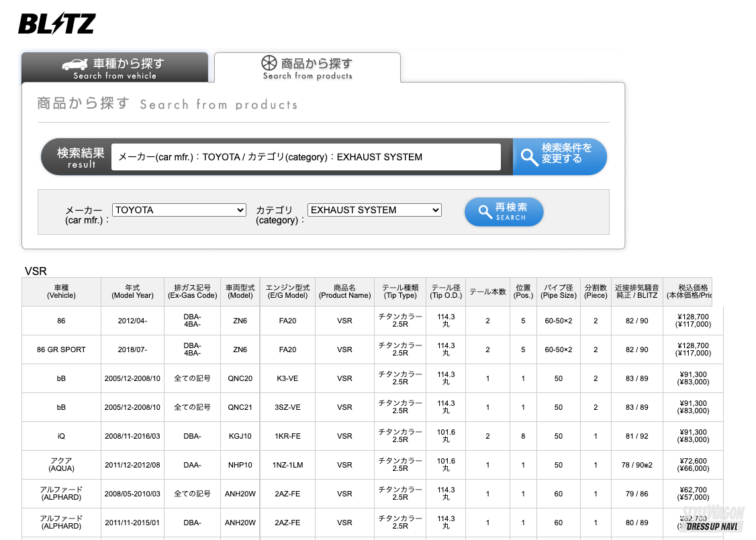Expand the EXHAUST SYSTEM category dropdown
756x540 pixels.
(374, 210)
